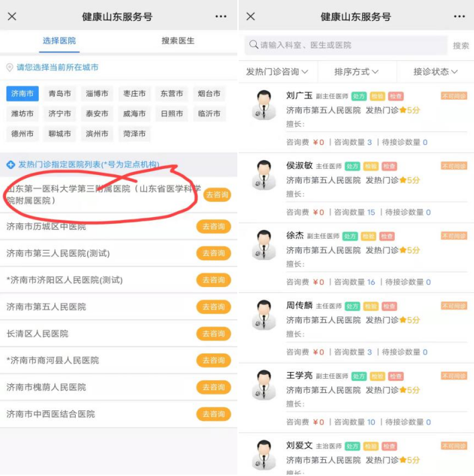The height and width of the screenshot is (476, 474).
Task: Select city 济南市
Action: [23, 93]
